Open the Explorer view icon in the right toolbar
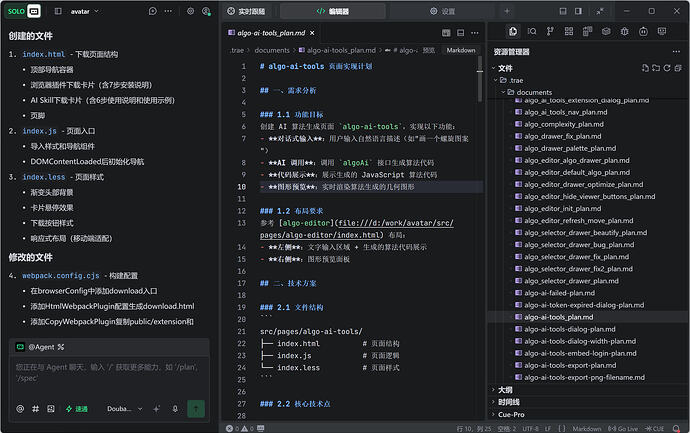Screen dimensions: 690x433 pyautogui.click(x=513, y=31)
